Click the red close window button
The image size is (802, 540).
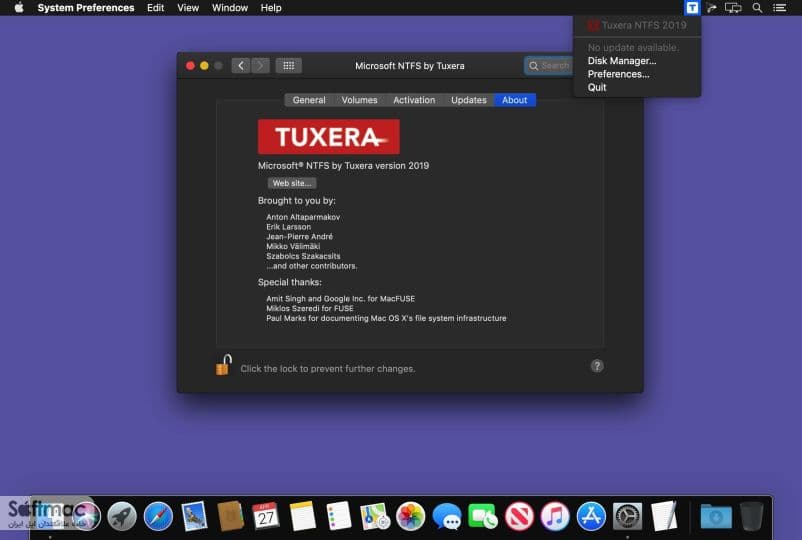[x=190, y=65]
